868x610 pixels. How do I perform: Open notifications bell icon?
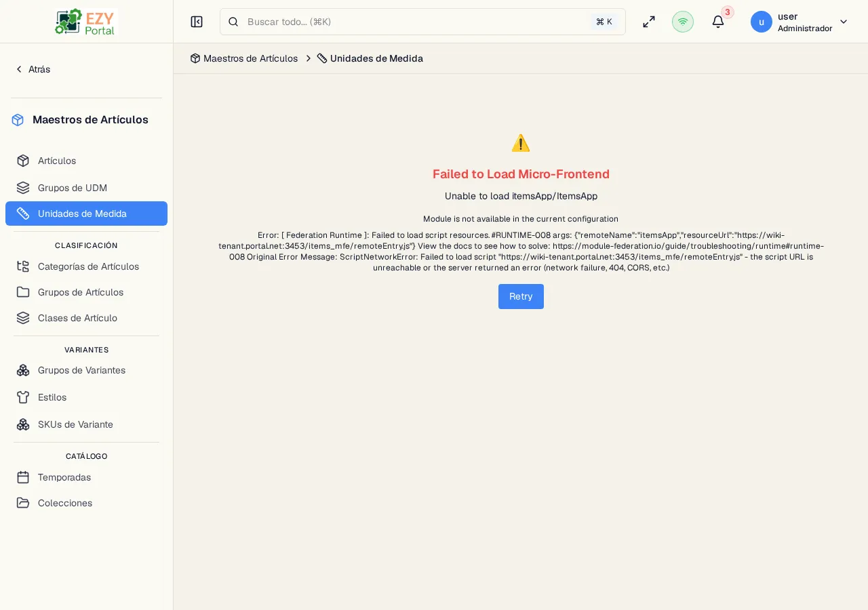tap(718, 22)
